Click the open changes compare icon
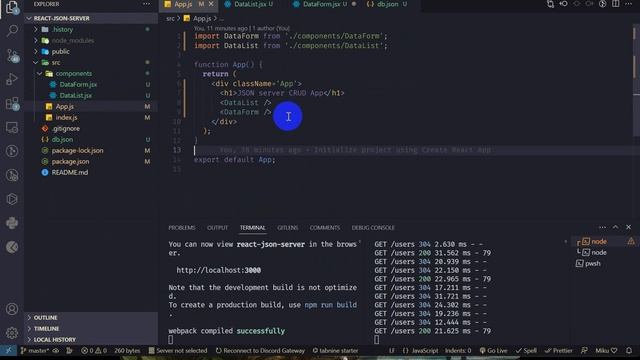The image size is (640, 360). pyautogui.click(x=550, y=4)
